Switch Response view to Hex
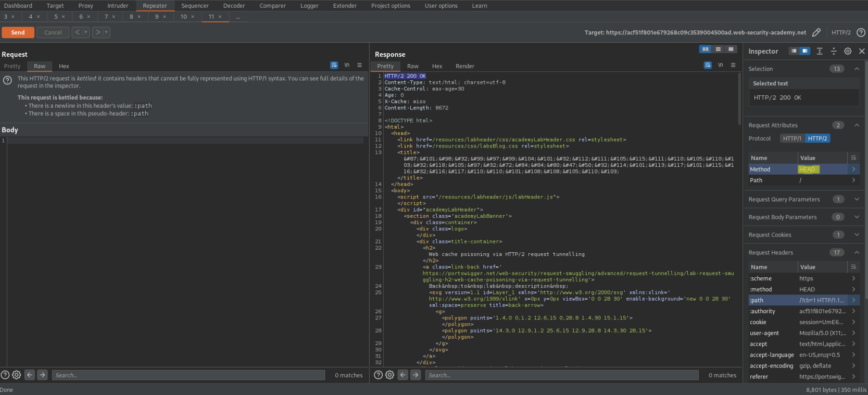The image size is (868, 395). coord(437,66)
